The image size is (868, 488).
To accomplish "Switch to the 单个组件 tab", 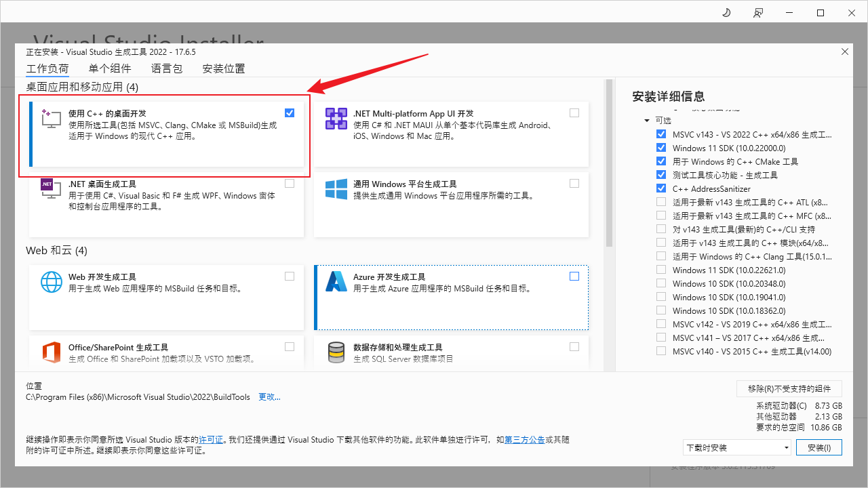I will click(x=109, y=68).
